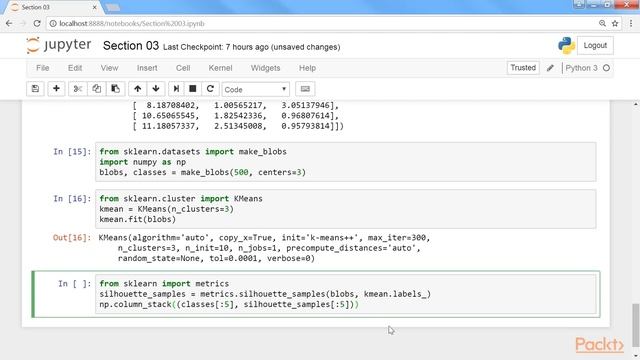
Task: View site information icon in address bar
Action: pos(53,24)
